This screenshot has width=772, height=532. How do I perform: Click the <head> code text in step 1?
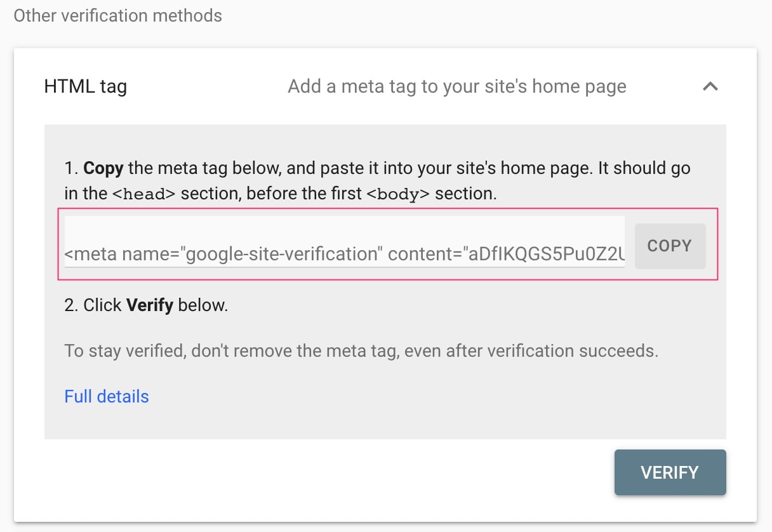coord(143,194)
